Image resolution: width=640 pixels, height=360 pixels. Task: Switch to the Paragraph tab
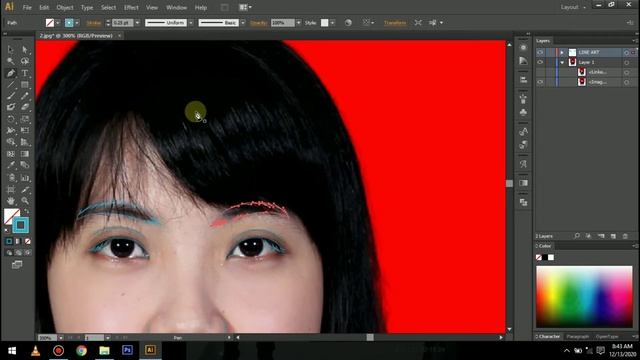(x=578, y=337)
